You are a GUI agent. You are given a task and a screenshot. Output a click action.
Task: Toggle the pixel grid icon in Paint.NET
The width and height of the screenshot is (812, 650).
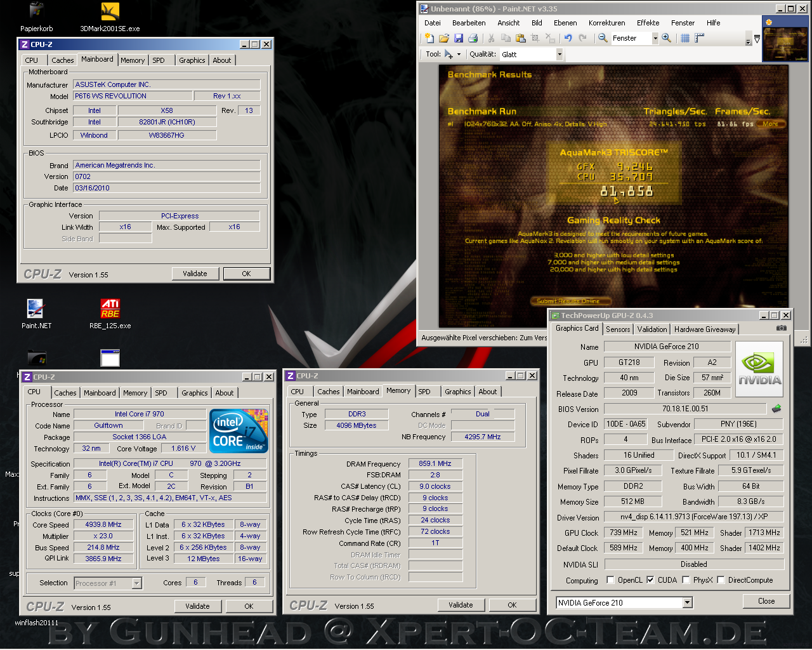685,39
